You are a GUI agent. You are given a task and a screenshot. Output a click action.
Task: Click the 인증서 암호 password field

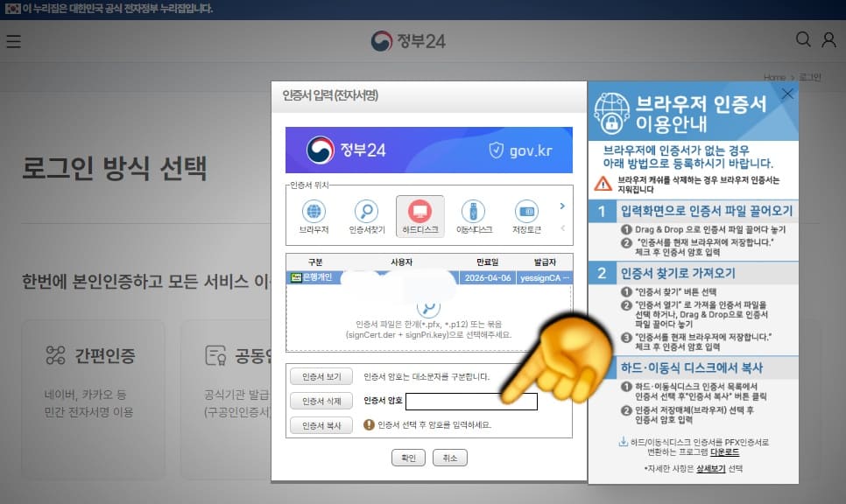pyautogui.click(x=471, y=401)
